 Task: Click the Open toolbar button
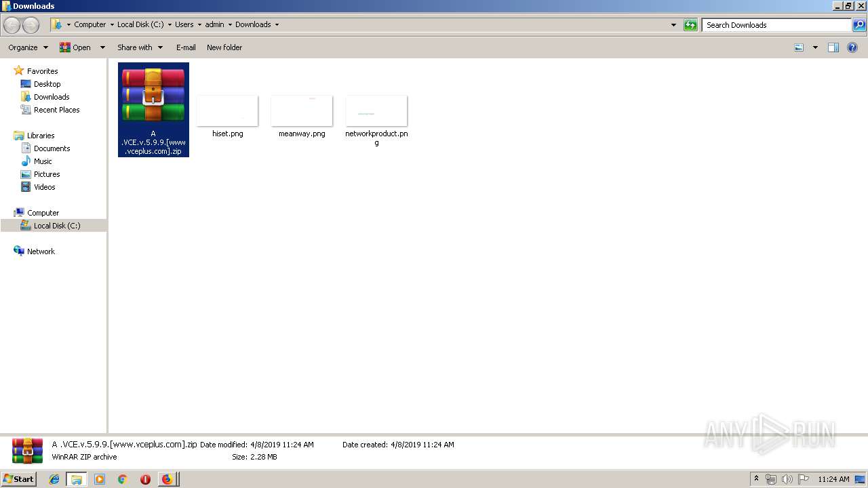tap(75, 47)
